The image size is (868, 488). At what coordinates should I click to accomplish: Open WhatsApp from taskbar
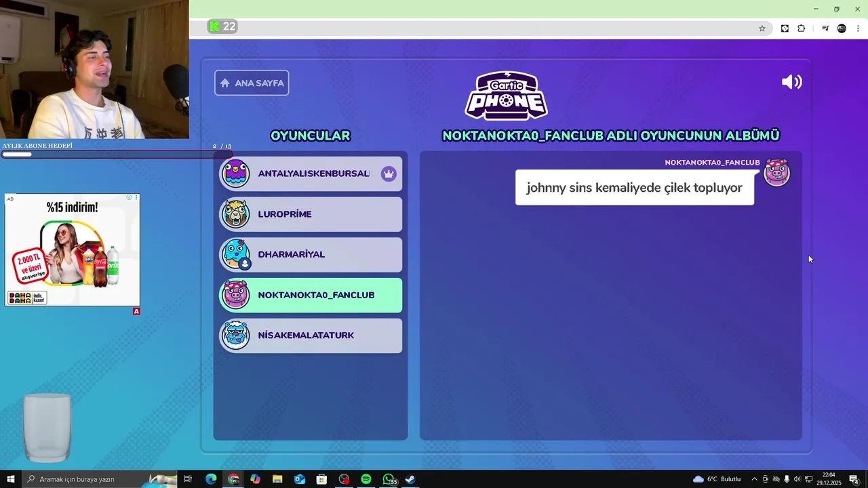tap(389, 479)
